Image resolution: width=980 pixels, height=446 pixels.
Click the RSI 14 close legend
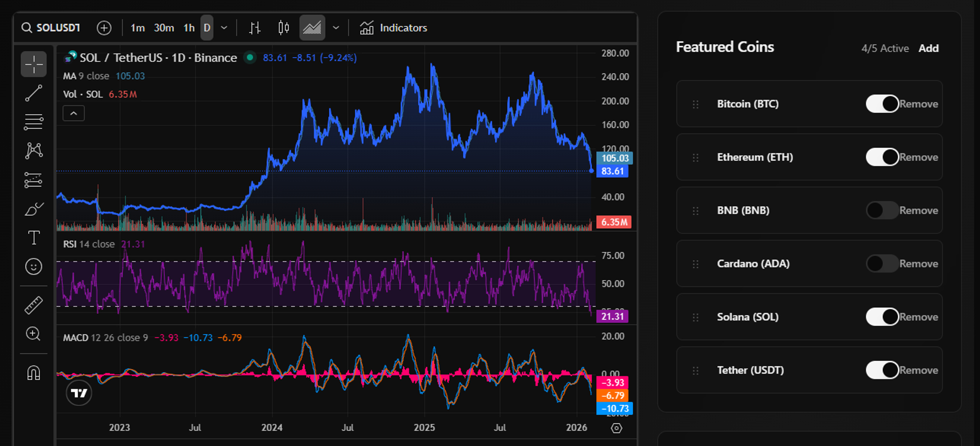point(89,244)
